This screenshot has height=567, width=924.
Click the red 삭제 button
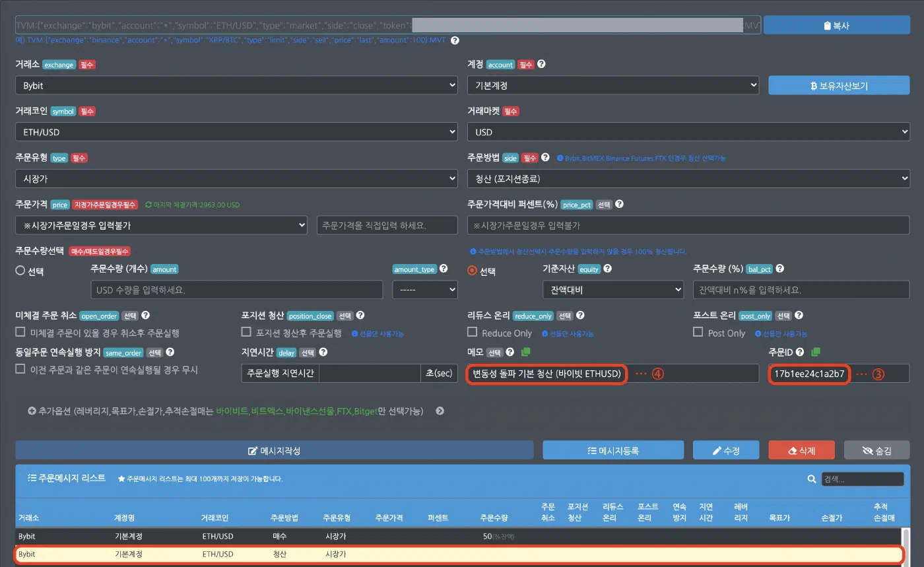click(x=801, y=450)
